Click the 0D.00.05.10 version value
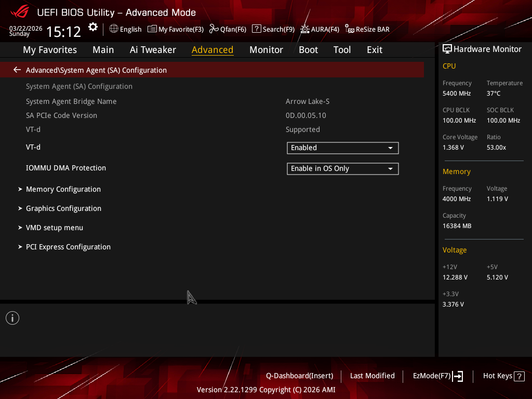 pos(305,115)
